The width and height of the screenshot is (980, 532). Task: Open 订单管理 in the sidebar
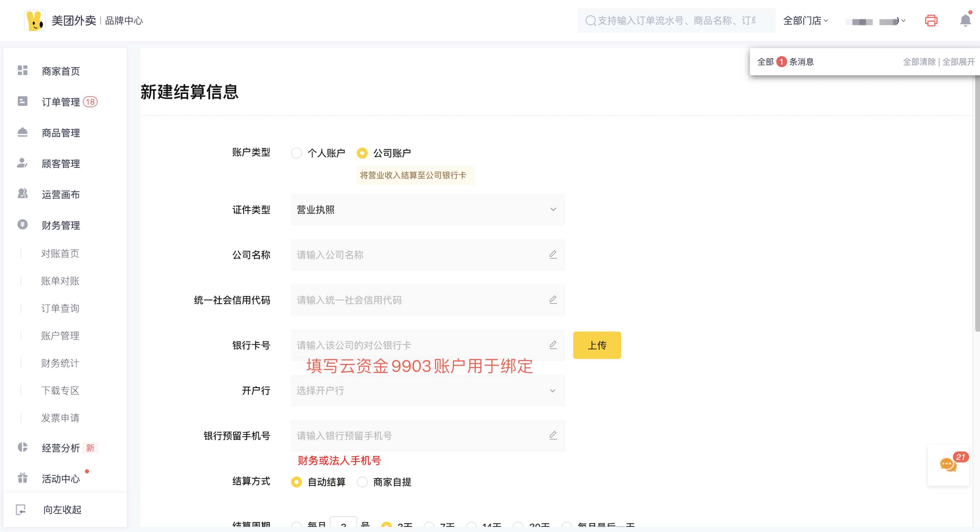coord(61,102)
